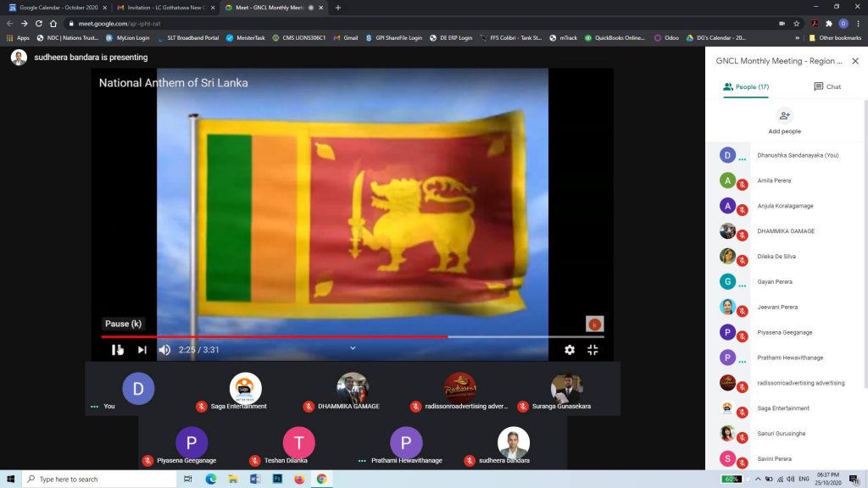Open the Other bookmarks folder
868x488 pixels.
835,38
